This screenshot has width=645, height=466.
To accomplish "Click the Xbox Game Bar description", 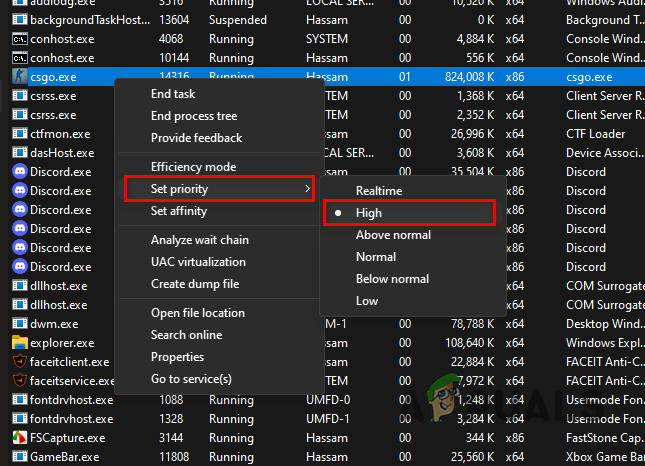I will (605, 457).
